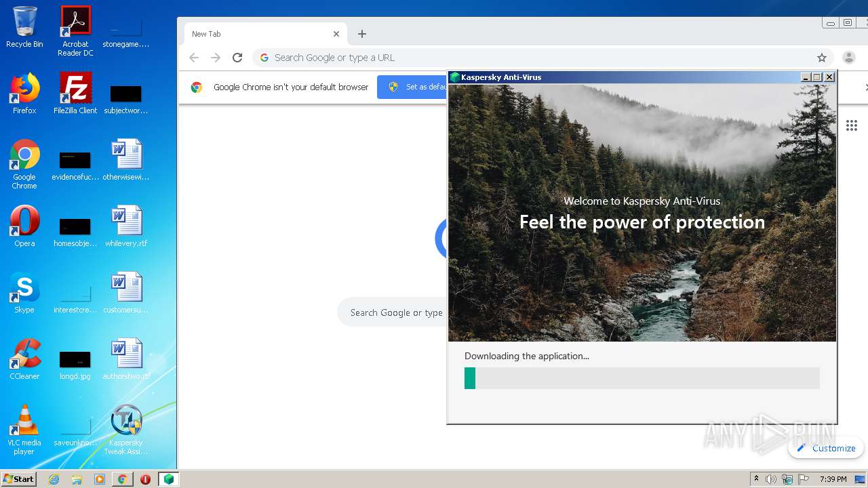Image resolution: width=868 pixels, height=488 pixels.
Task: Select the New Tab tab in Chrome
Action: (x=266, y=34)
